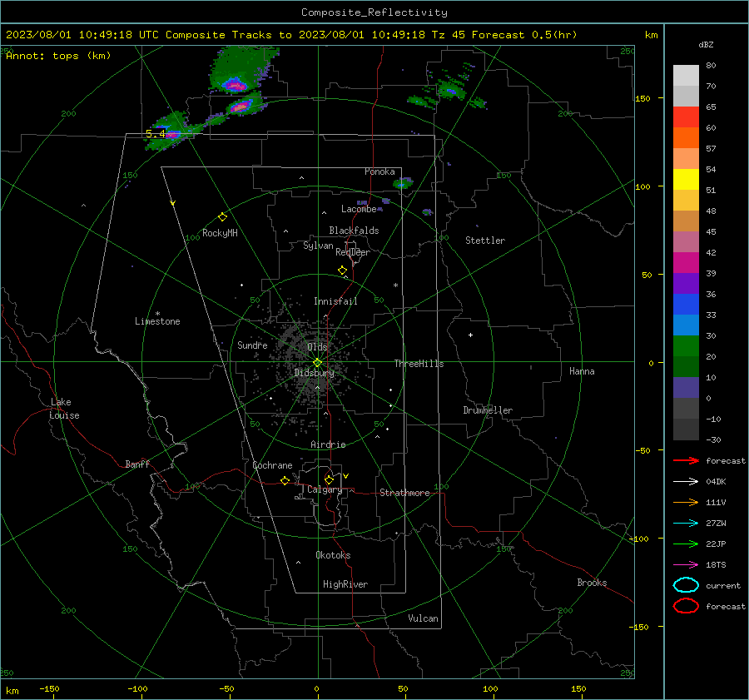Click the Limestone label

click(157, 321)
